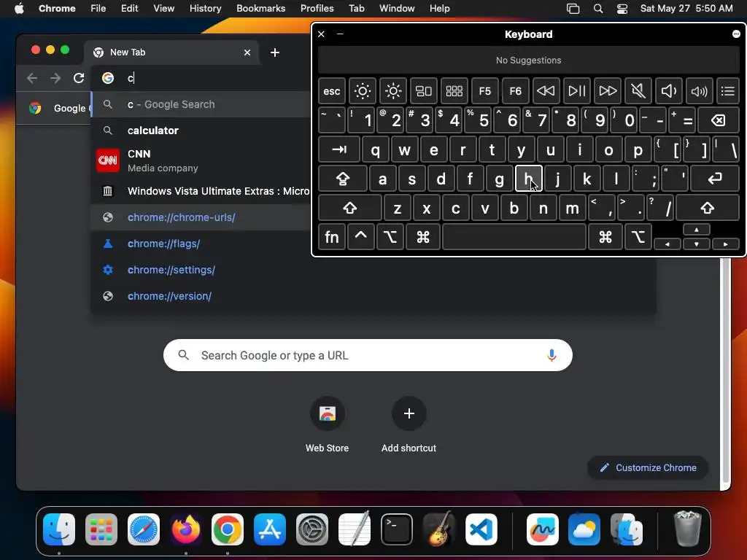
Task: Click the Launchpad grid key on keyboard
Action: click(x=454, y=91)
